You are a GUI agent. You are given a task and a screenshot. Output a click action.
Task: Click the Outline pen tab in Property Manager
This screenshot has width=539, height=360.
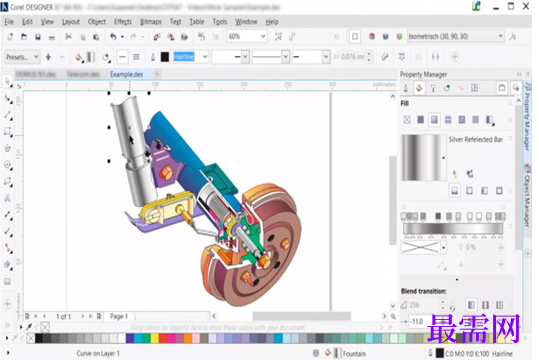click(406, 88)
